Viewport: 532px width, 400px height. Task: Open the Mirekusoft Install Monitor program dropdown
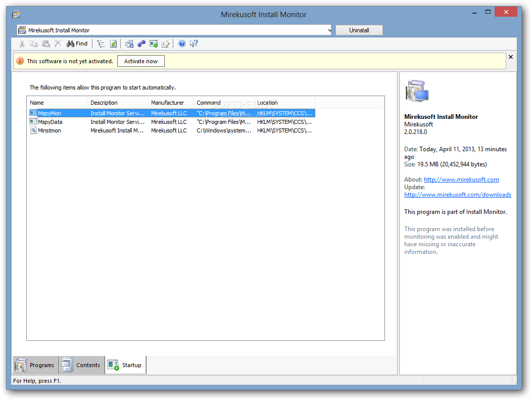click(329, 30)
